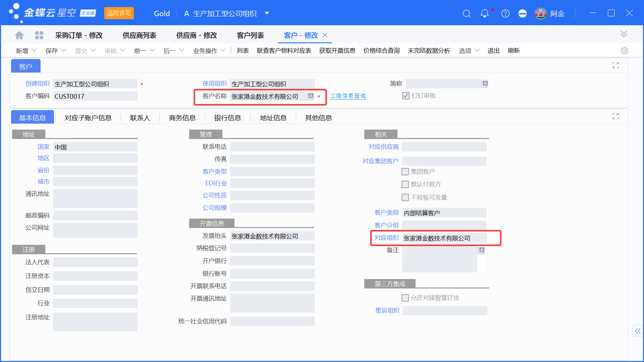Click the 临时许可 badge
Image resolution: width=644 pixels, height=362 pixels.
(119, 13)
